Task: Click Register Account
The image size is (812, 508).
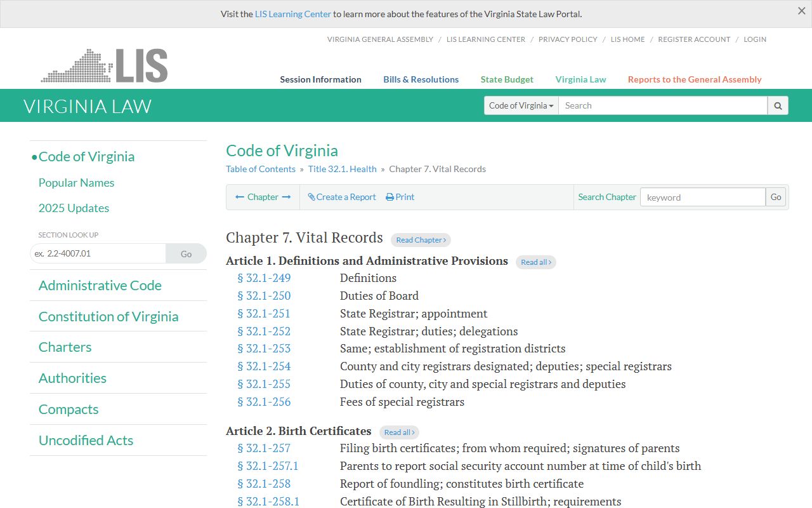Action: 694,39
